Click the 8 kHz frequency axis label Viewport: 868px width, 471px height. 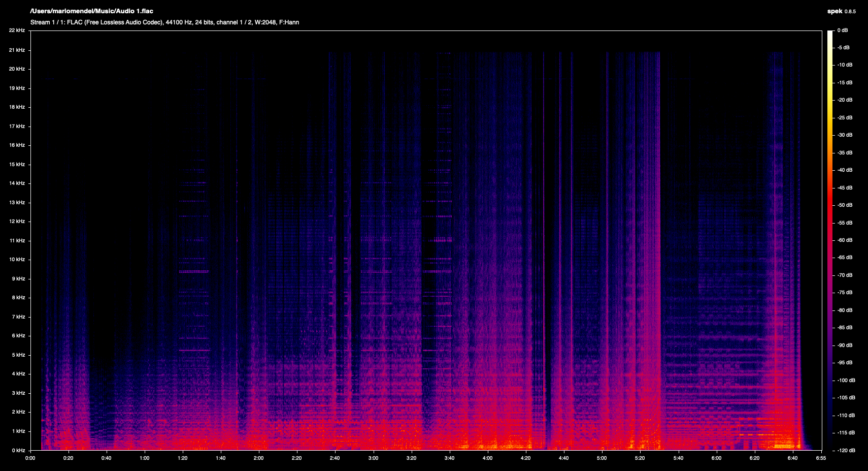18,298
